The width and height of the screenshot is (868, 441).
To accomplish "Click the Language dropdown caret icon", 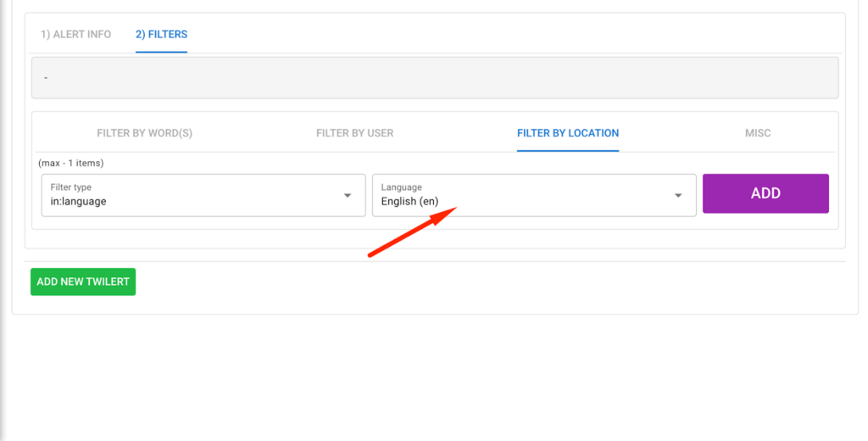I will [678, 195].
